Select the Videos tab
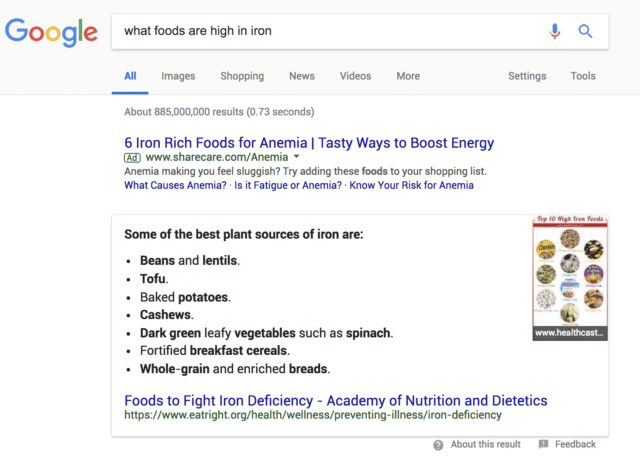This screenshot has height=458, width=640. click(x=356, y=76)
